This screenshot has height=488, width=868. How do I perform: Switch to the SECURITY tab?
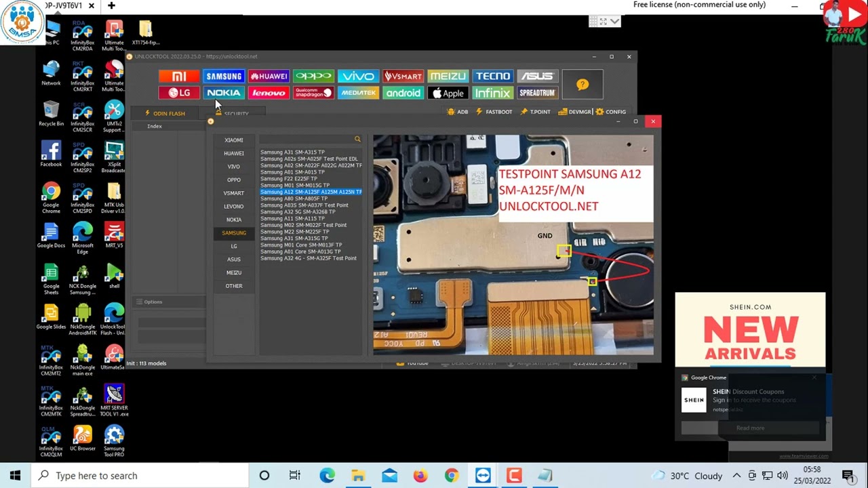coord(232,114)
